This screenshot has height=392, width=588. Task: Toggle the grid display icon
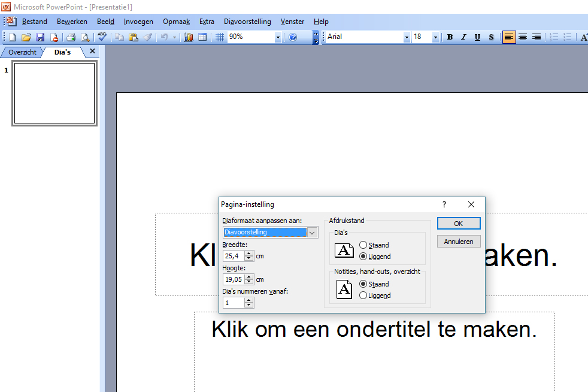220,37
